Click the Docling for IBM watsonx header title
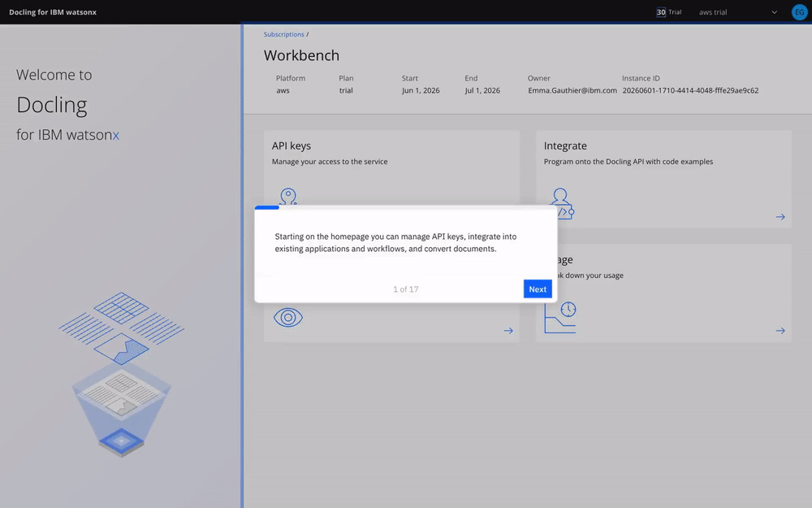 pos(53,12)
